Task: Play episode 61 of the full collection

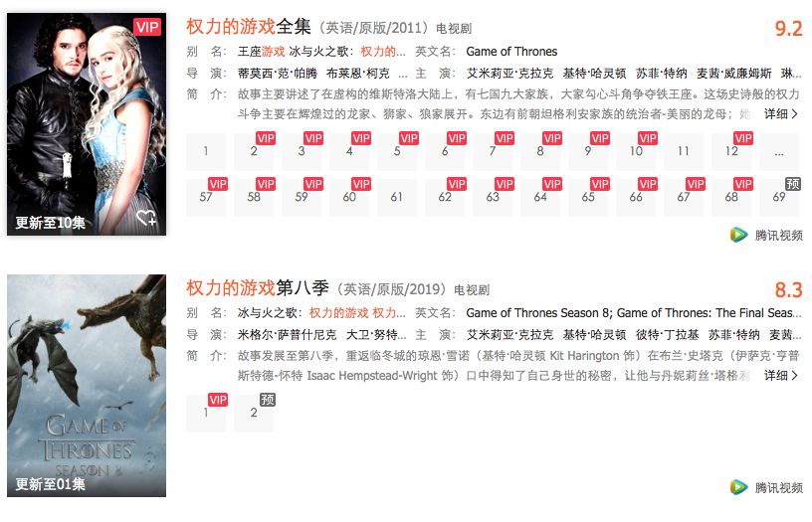Action: tap(397, 197)
